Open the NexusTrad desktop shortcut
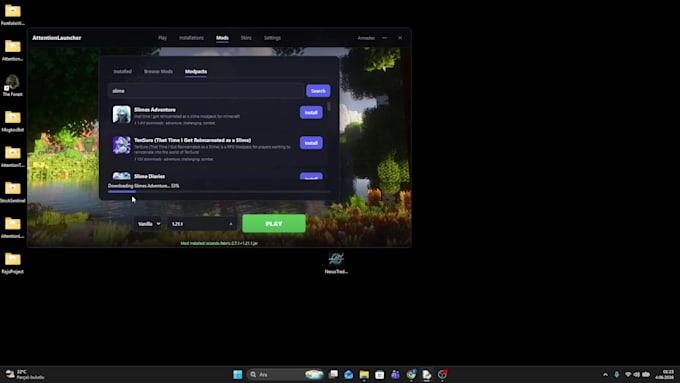680x383 pixels. point(336,263)
